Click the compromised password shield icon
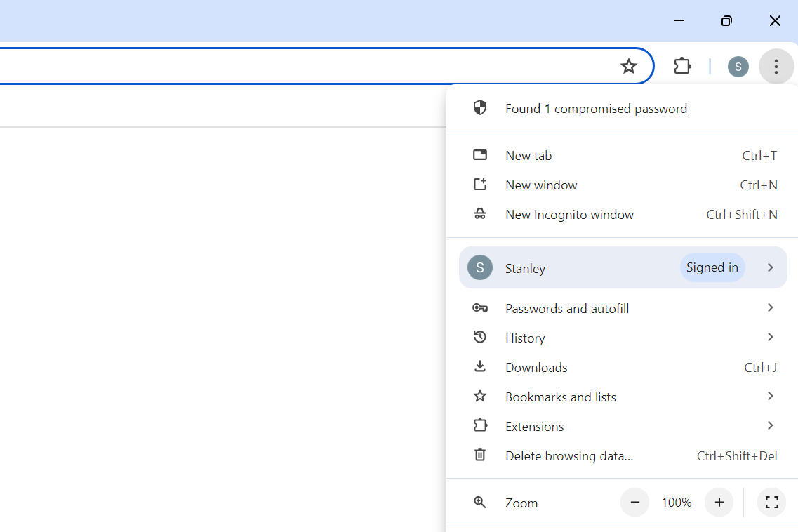Image resolution: width=798 pixels, height=532 pixels. (480, 108)
